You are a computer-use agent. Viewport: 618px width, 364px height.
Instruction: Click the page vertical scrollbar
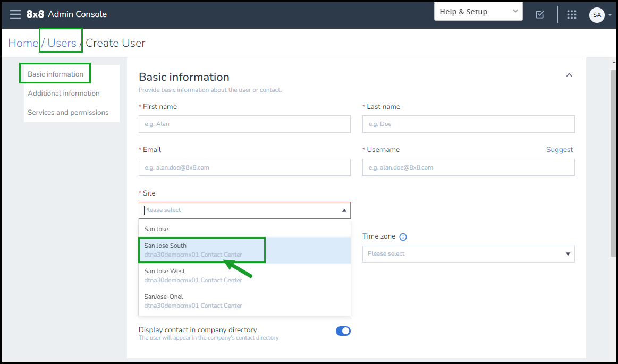(x=614, y=163)
